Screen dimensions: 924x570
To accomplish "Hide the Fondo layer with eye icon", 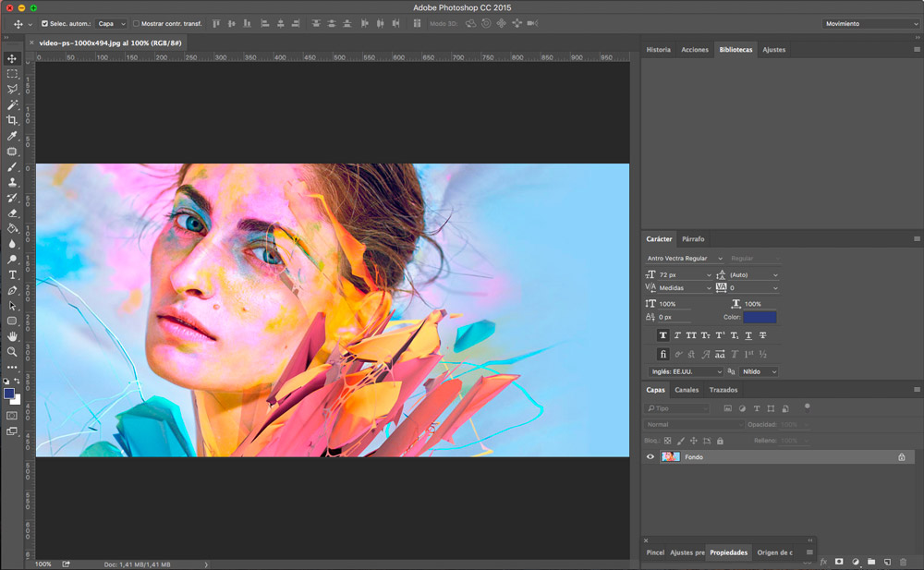I will point(650,457).
